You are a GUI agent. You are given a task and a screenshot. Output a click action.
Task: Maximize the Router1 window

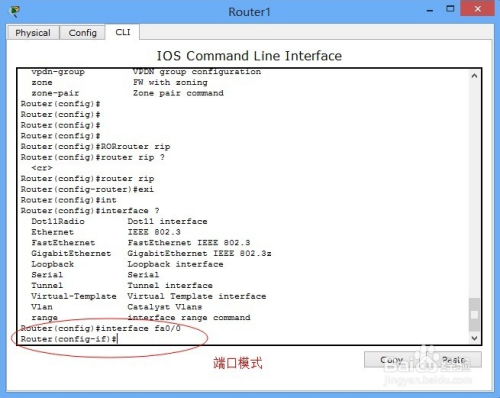click(x=450, y=9)
